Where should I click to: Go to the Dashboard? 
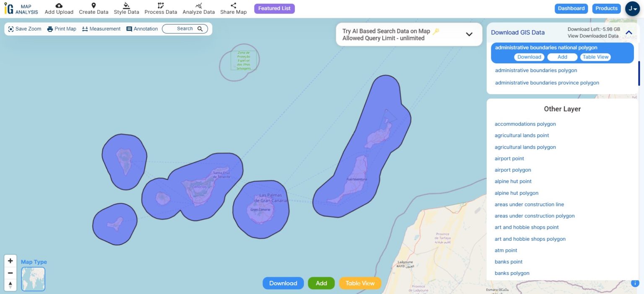[x=571, y=8]
